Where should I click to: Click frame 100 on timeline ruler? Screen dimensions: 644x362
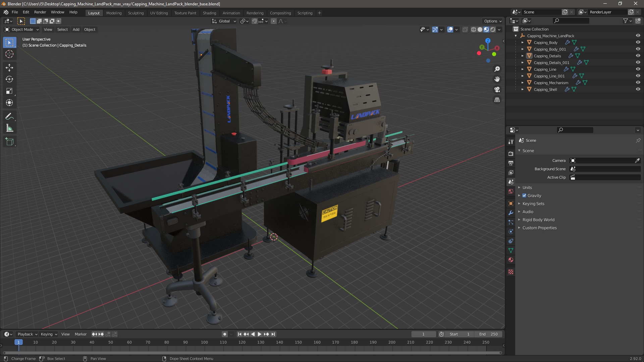pos(204,342)
